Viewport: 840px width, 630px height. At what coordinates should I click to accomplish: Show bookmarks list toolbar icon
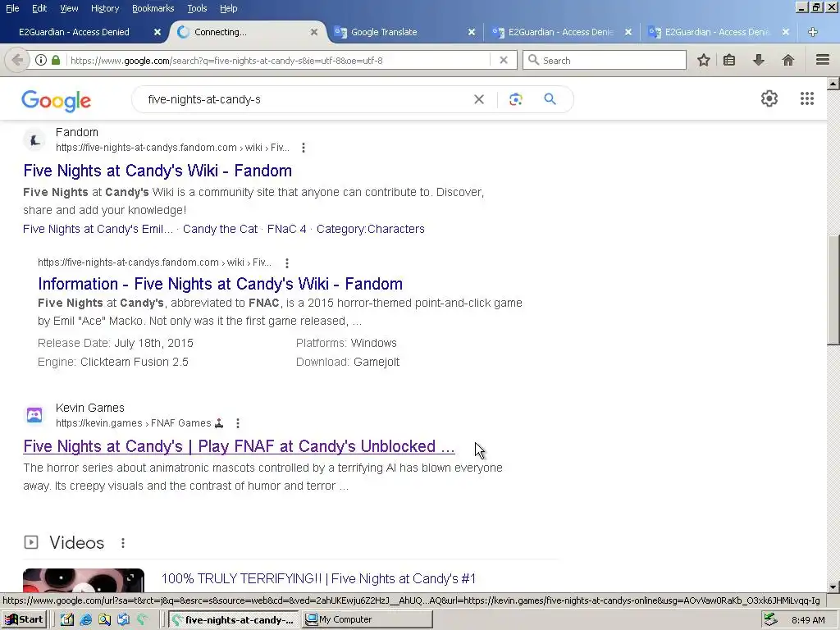[x=729, y=60]
